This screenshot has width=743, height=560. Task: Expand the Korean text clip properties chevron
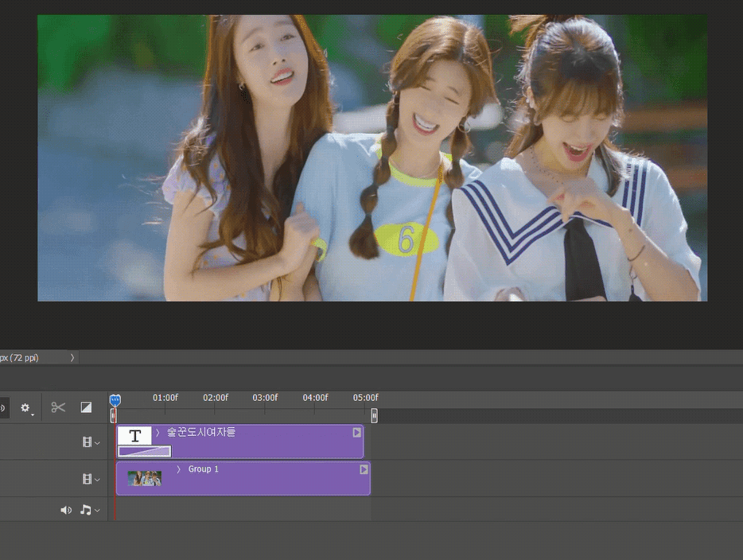(158, 432)
